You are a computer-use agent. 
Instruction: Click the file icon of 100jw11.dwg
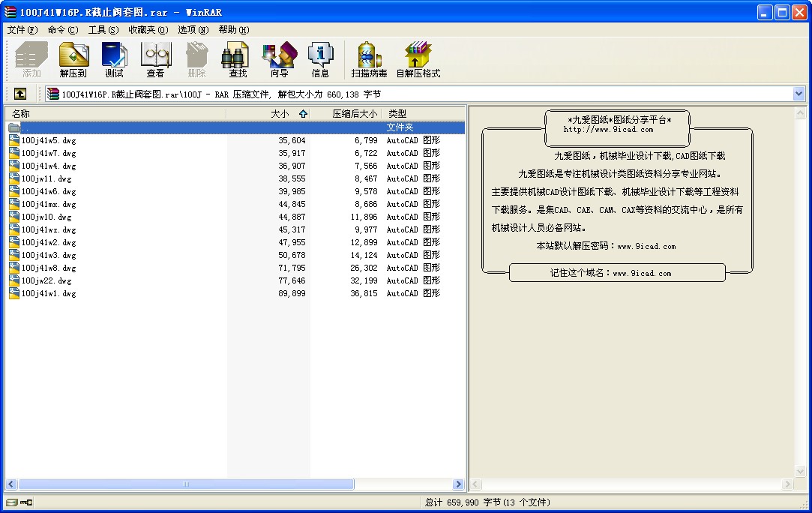[x=14, y=178]
